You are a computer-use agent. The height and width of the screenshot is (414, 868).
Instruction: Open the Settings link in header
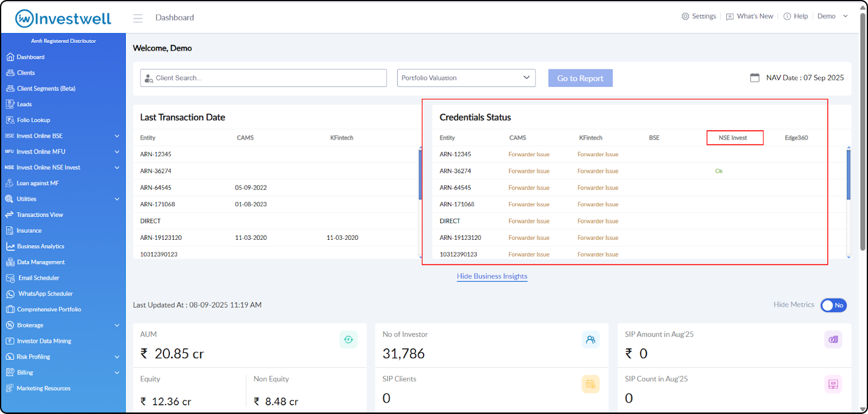click(699, 16)
